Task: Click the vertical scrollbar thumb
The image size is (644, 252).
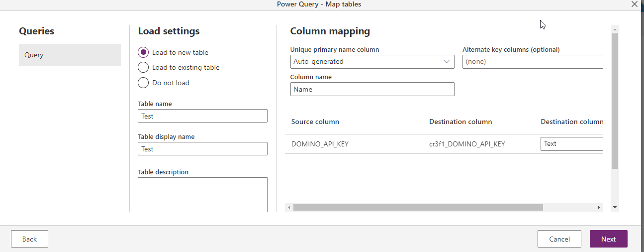Action: click(615, 102)
